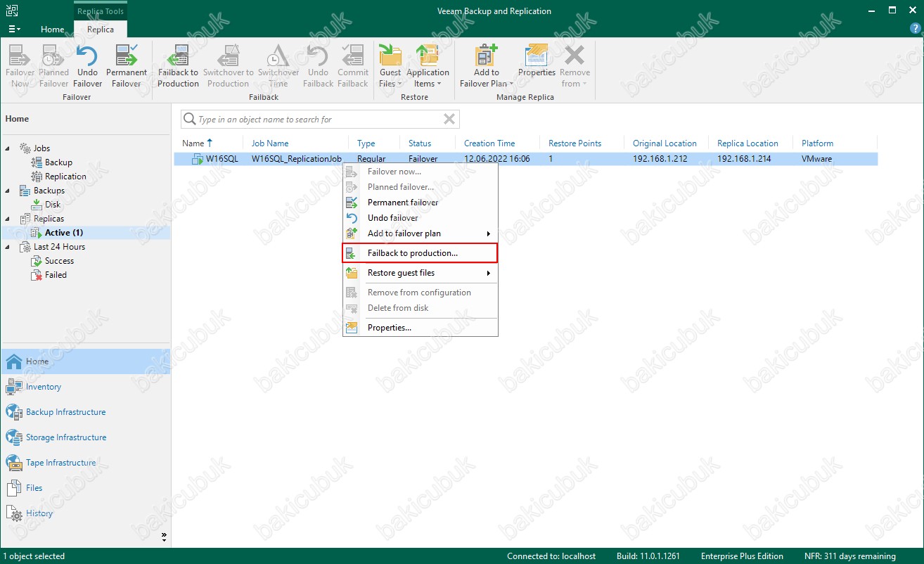
Task: Select Failback to production menu entry
Action: (420, 253)
